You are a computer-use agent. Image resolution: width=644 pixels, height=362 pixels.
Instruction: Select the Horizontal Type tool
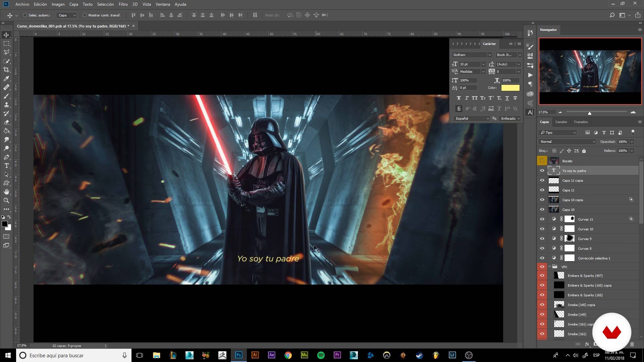pos(6,166)
